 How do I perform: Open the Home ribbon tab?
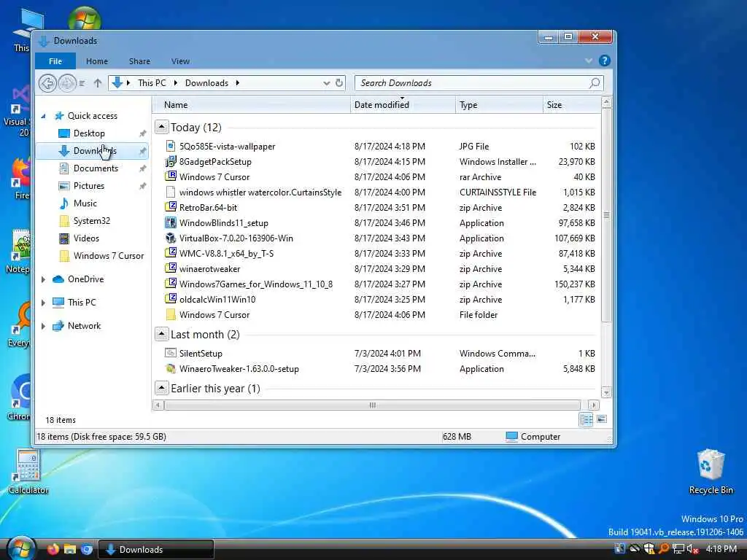[x=97, y=61]
